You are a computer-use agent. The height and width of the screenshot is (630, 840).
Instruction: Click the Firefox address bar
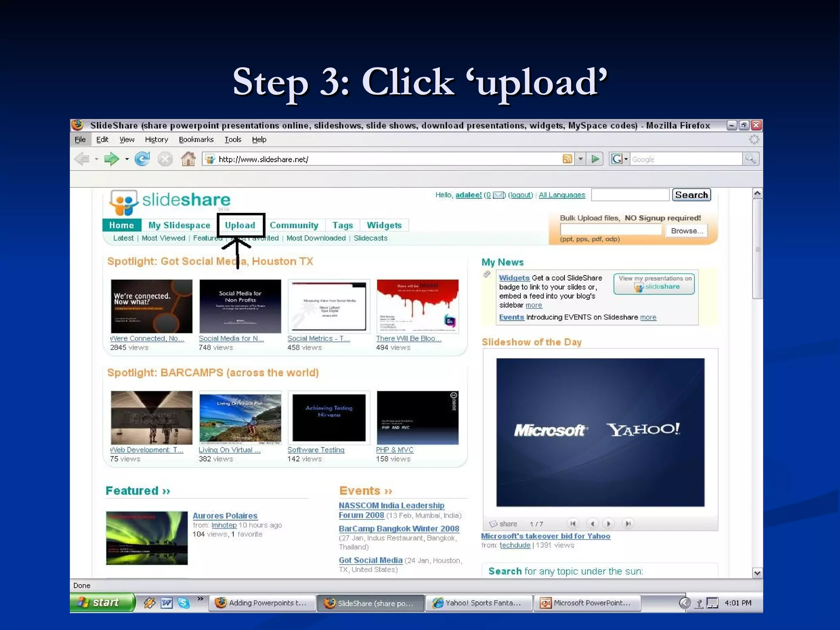(x=381, y=159)
